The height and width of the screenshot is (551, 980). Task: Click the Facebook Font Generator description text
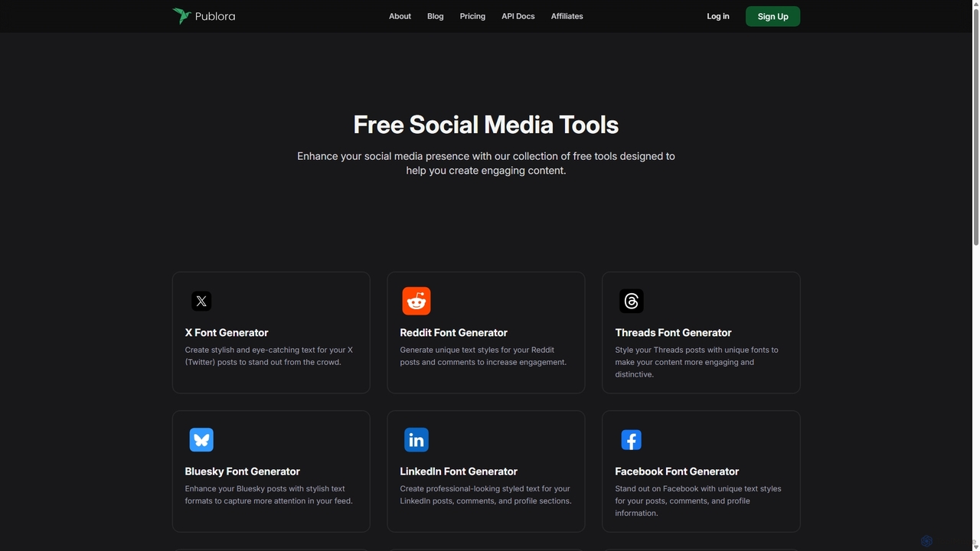(698, 500)
